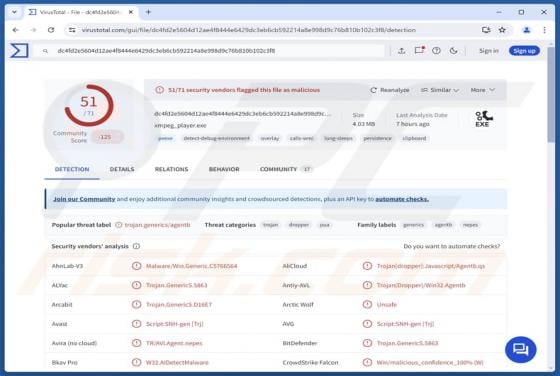Click the AliCloud detection warning icon

(367, 266)
